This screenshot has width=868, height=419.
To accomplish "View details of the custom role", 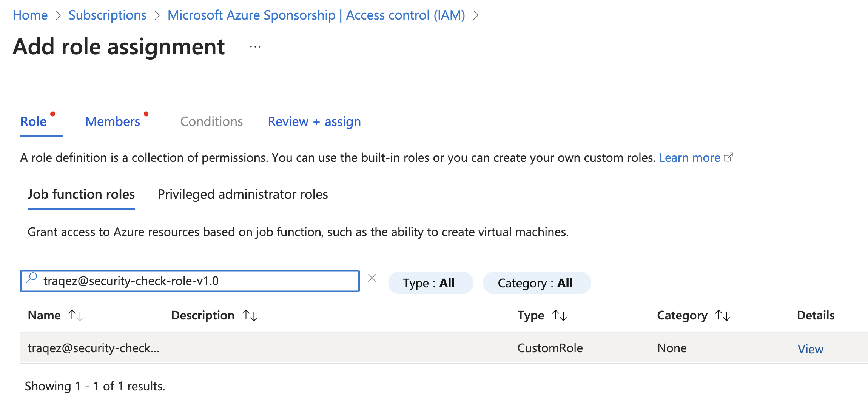I will tap(810, 349).
